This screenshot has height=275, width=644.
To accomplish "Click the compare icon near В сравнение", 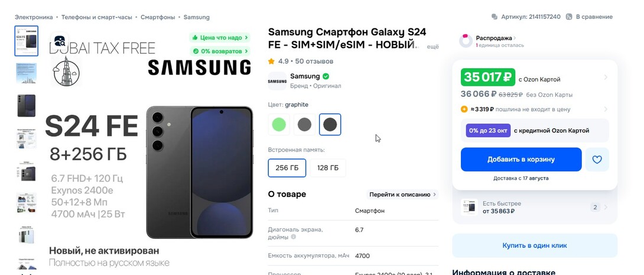I will [569, 17].
